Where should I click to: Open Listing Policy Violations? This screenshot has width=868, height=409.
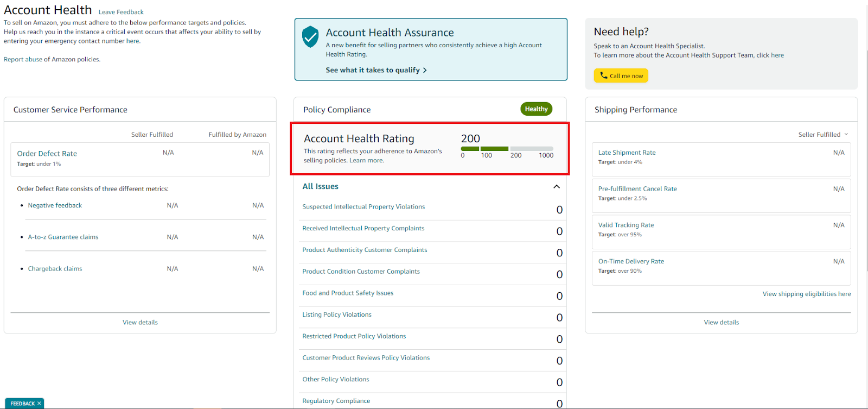point(337,314)
